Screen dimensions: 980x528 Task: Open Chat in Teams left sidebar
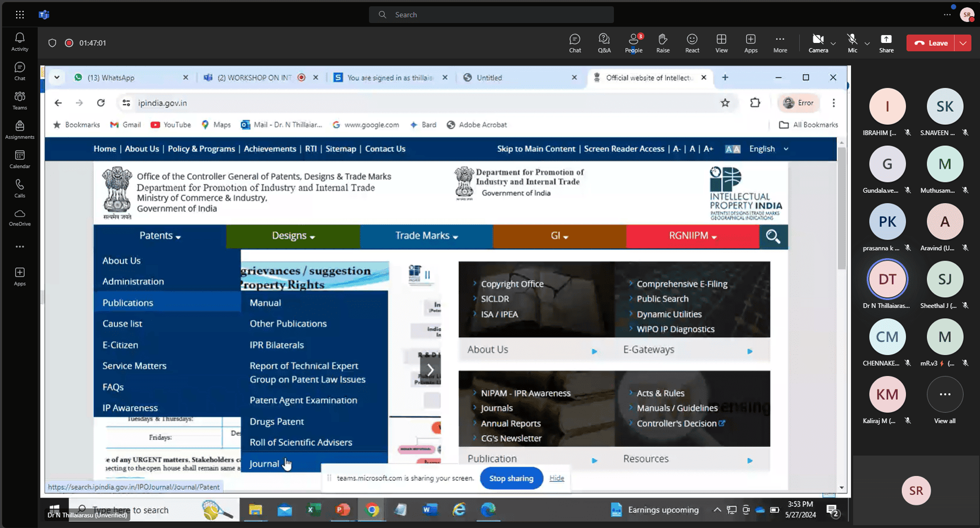click(19, 71)
